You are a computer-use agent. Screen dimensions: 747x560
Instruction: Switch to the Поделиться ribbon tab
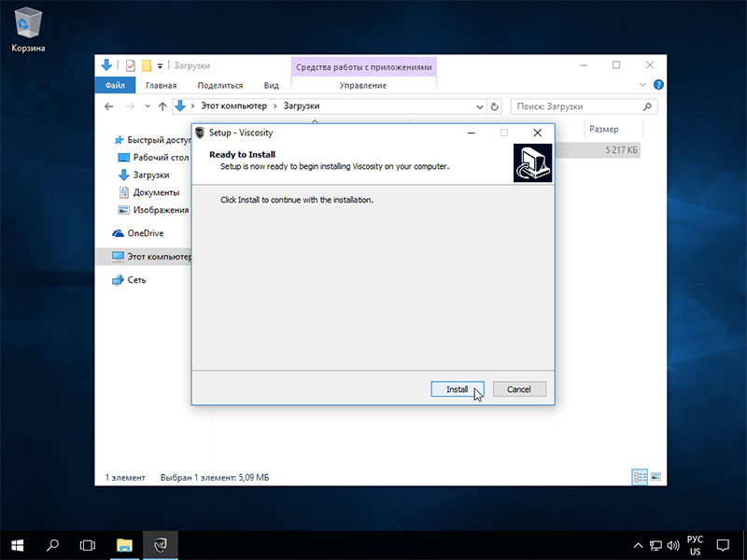(220, 85)
